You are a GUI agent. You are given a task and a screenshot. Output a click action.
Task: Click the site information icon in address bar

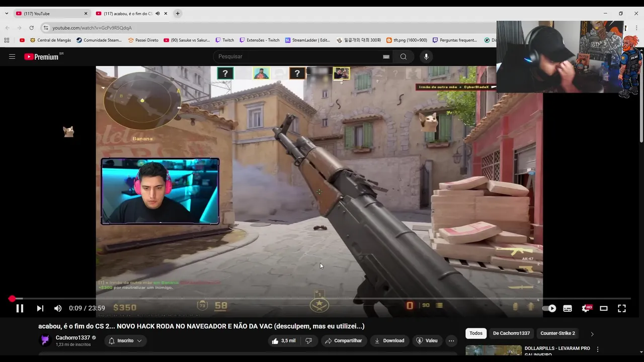(x=46, y=28)
